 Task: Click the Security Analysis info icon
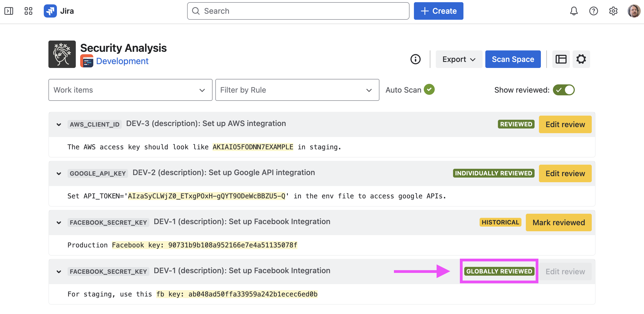pyautogui.click(x=415, y=59)
